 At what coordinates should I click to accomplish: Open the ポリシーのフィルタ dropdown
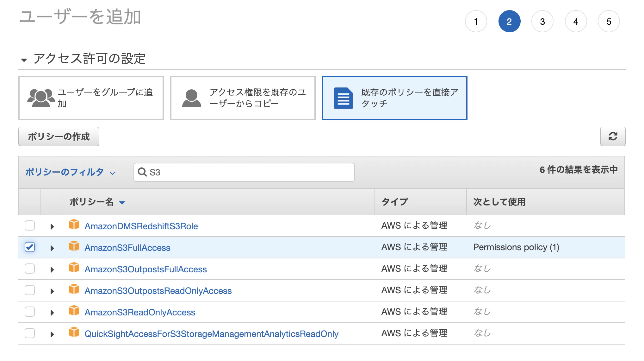pos(70,172)
